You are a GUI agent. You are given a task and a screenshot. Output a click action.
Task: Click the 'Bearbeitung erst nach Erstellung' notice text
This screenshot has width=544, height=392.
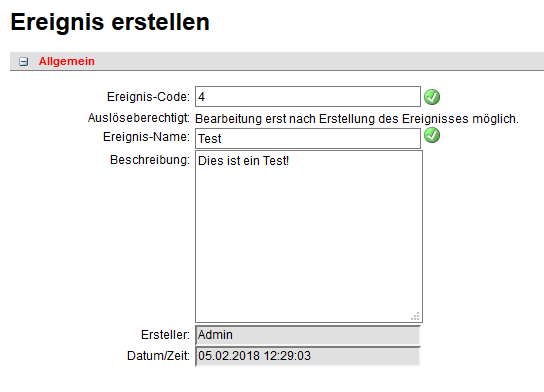tap(357, 119)
